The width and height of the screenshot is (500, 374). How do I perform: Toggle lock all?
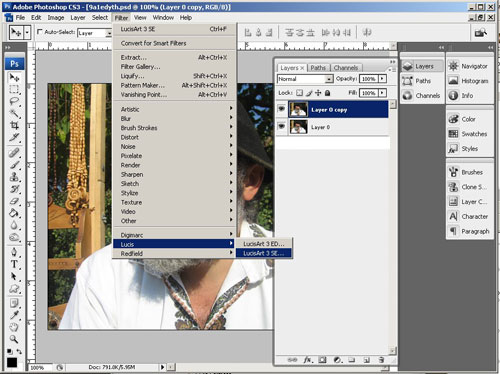tap(327, 93)
